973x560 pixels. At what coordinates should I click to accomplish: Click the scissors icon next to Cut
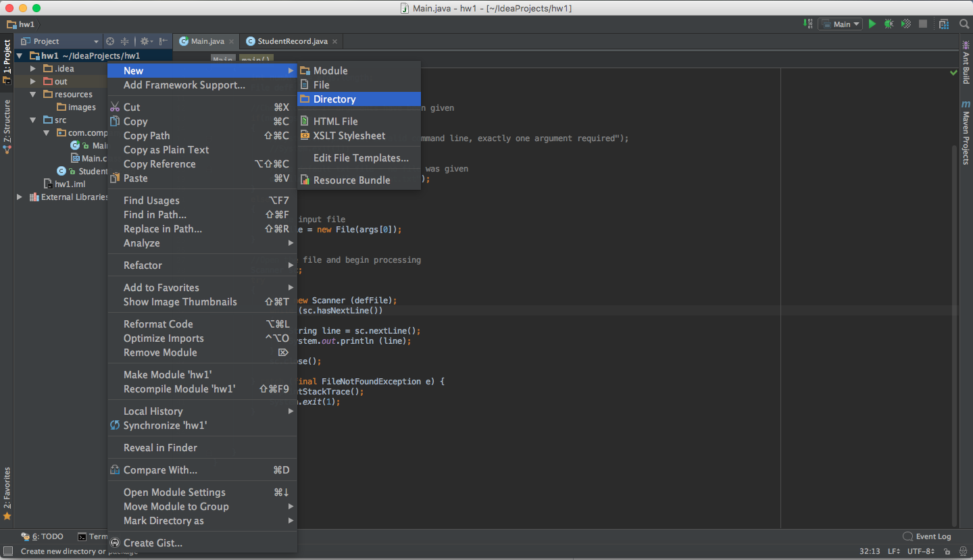pos(115,107)
